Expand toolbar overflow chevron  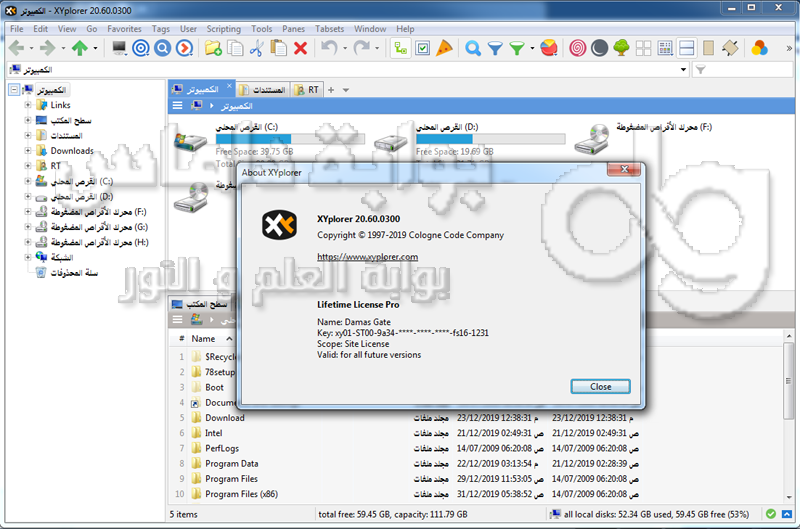click(x=789, y=48)
